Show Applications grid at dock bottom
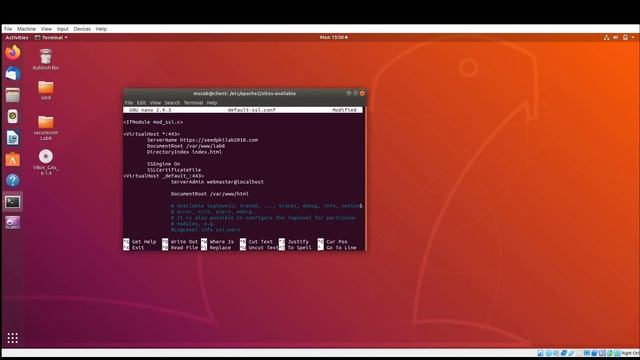 (x=13, y=338)
